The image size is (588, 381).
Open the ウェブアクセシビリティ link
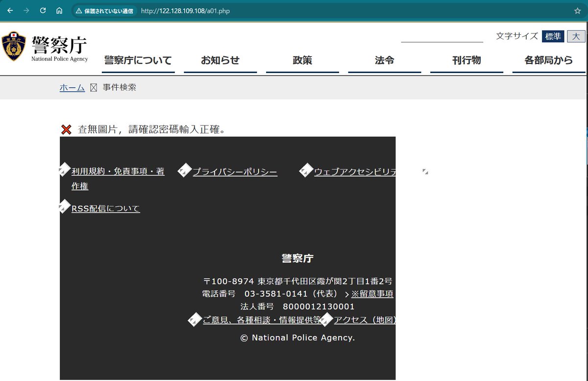point(355,172)
